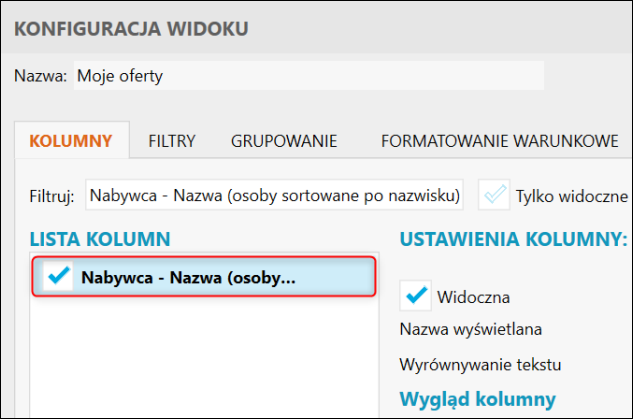
Task: Click the Filtruj label
Action: click(52, 197)
